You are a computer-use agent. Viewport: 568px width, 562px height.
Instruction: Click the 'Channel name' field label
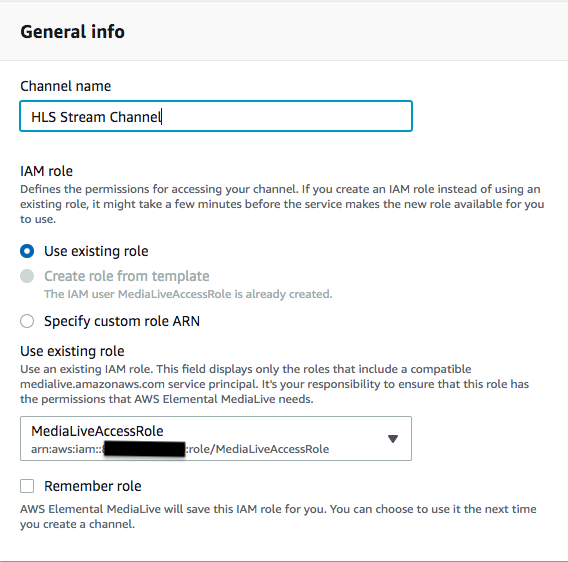click(x=66, y=86)
